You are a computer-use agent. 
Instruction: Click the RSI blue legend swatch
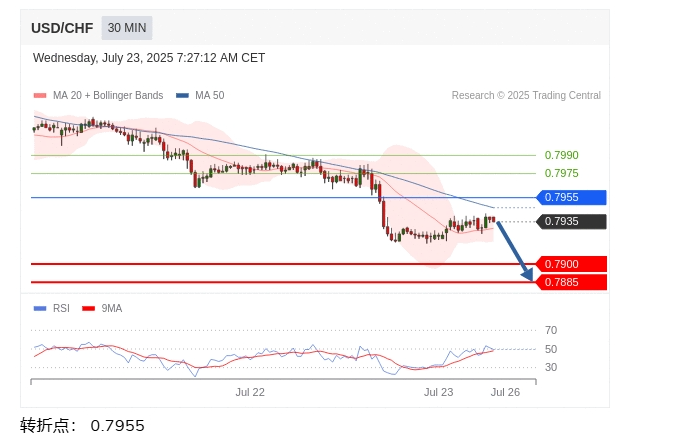(40, 308)
